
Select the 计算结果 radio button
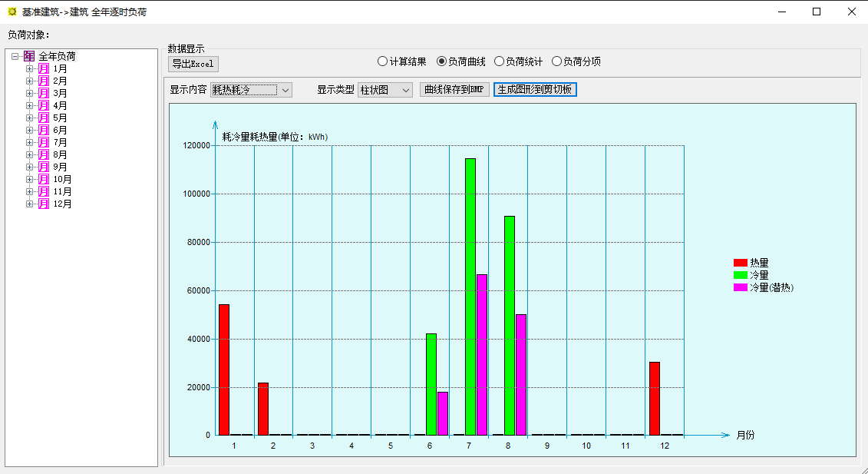coord(382,61)
